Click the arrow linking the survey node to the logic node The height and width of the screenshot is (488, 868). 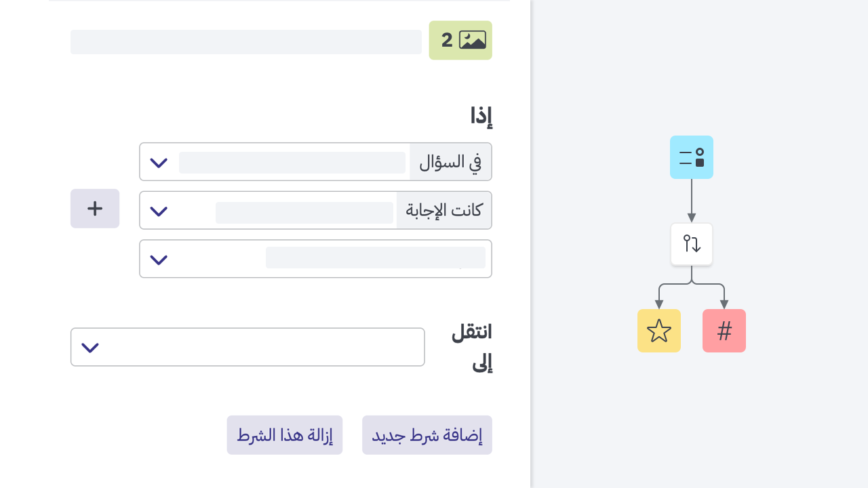691,201
